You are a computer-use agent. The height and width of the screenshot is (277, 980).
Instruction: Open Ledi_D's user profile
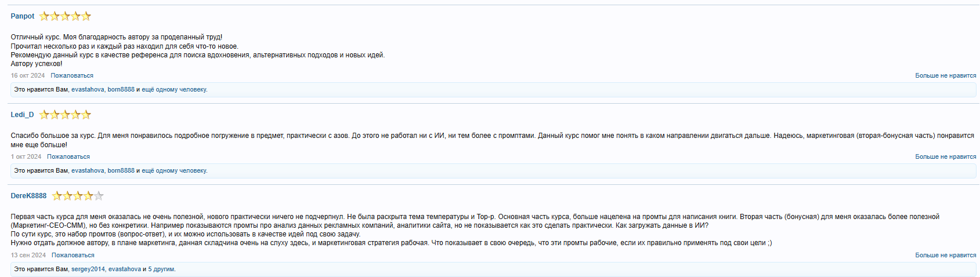click(x=22, y=115)
